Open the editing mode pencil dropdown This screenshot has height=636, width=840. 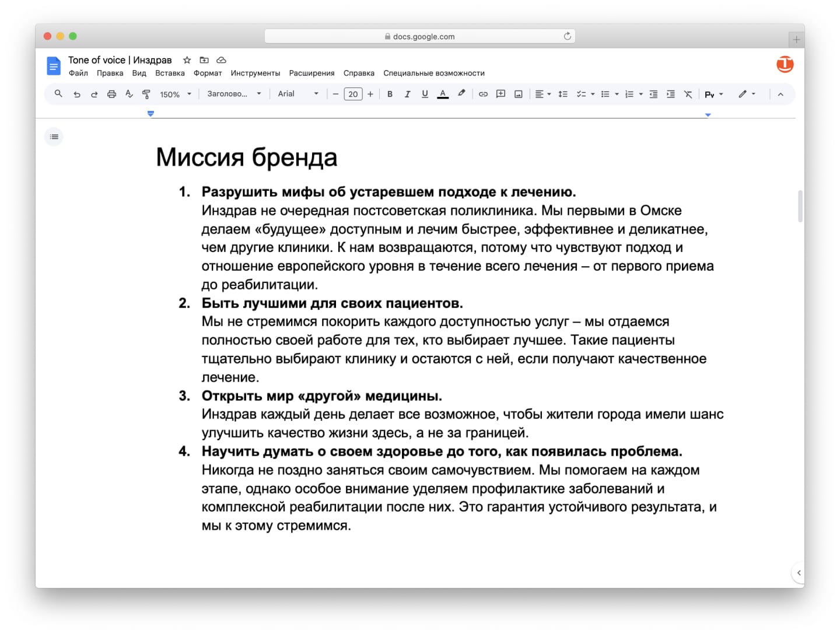(747, 94)
